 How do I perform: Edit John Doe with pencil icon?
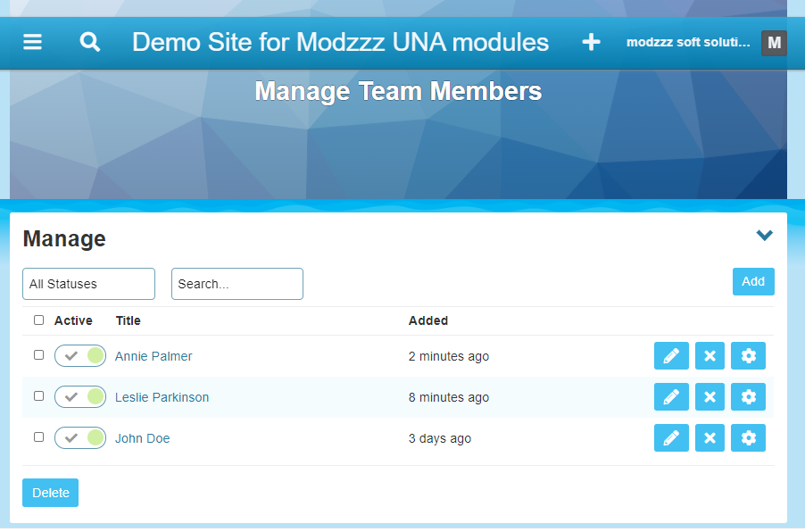point(671,438)
